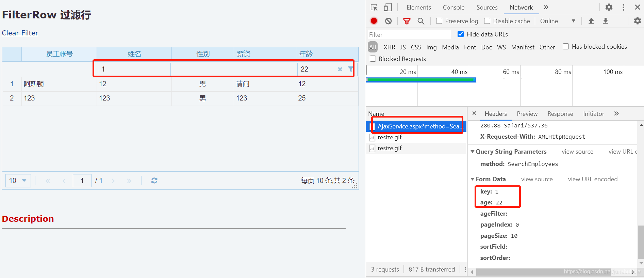Viewport: 644px width, 278px height.
Task: Open network search magnifier icon
Action: [421, 21]
